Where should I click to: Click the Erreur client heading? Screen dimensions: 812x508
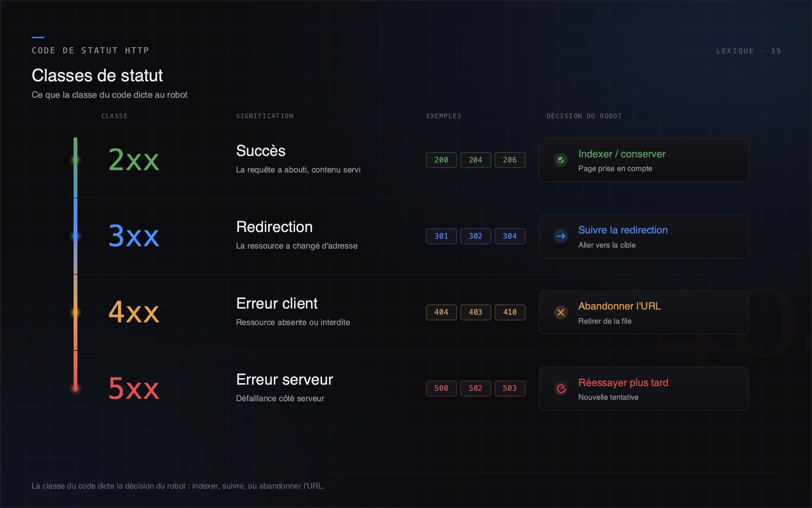[277, 303]
